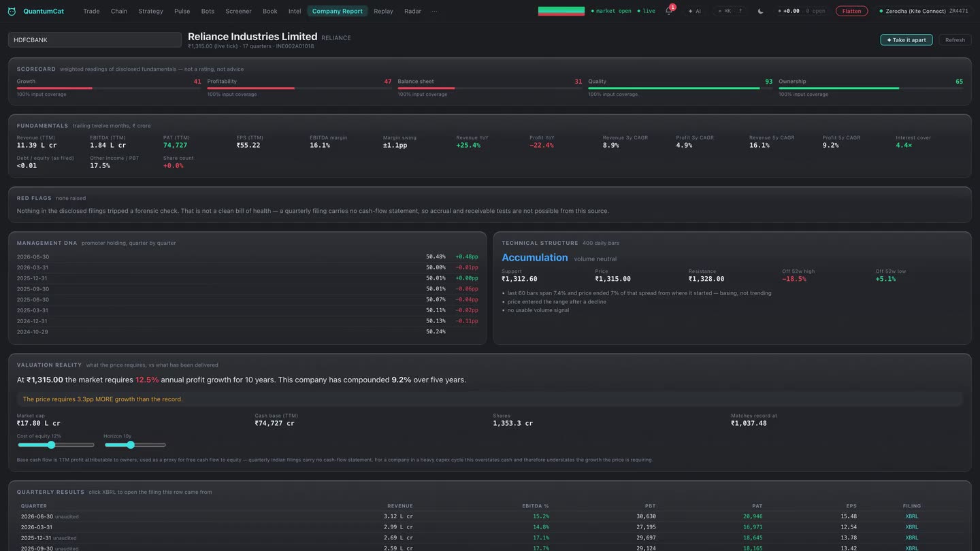The height and width of the screenshot is (551, 980).
Task: Click the Support price ₹1,312.60
Action: pyautogui.click(x=519, y=279)
